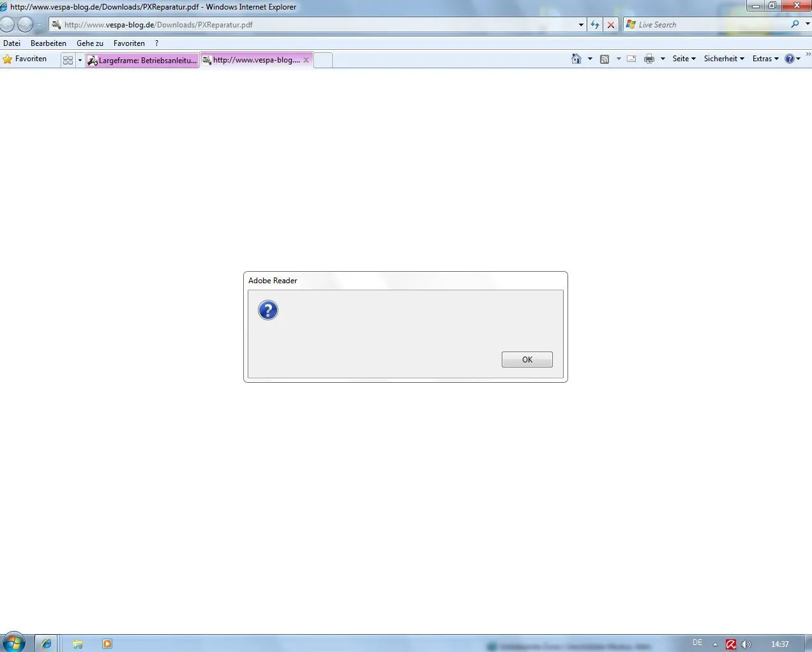Open the Datei menu
This screenshot has width=812, height=652.
[x=12, y=43]
